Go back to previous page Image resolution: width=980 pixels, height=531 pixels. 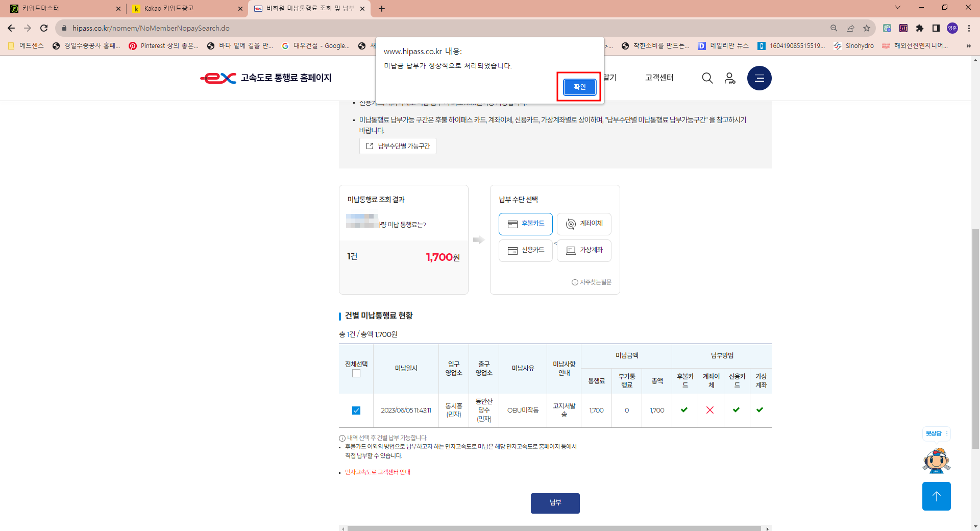(x=11, y=28)
